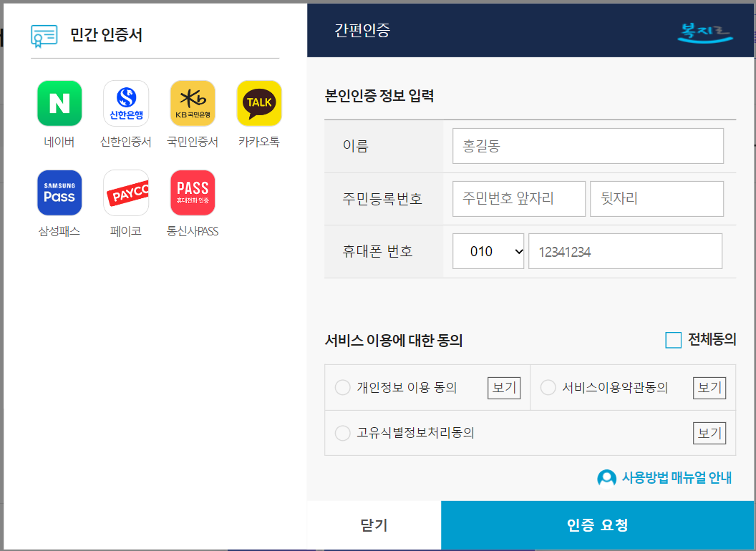Select the 고유식별정보처리동의 radio button

point(342,433)
